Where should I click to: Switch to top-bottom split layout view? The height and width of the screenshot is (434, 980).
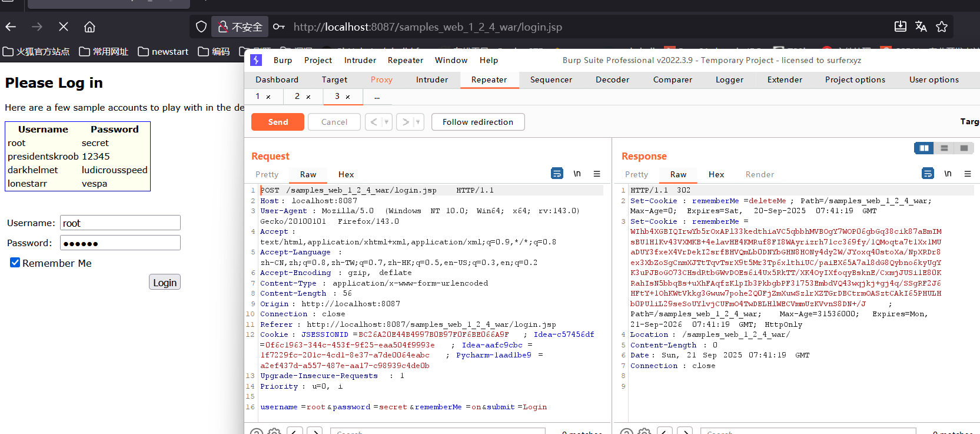coord(944,148)
